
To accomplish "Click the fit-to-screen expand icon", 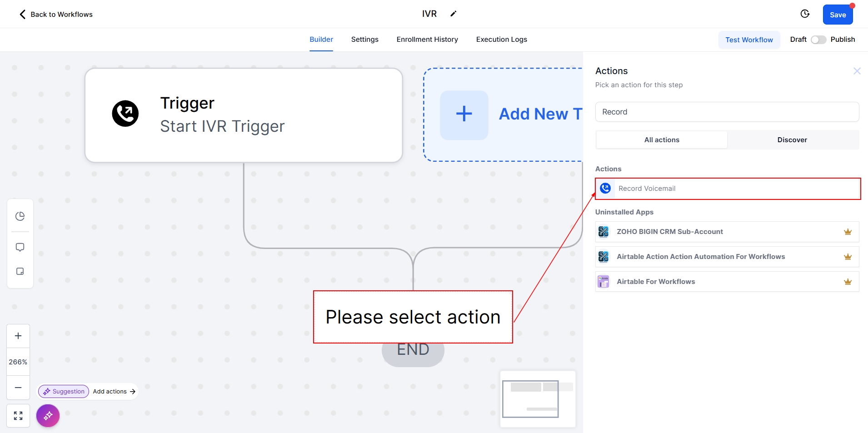I will click(x=18, y=416).
